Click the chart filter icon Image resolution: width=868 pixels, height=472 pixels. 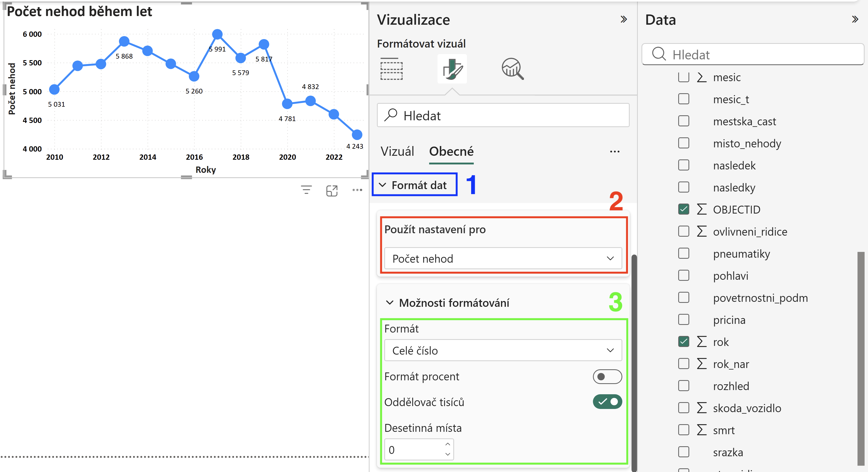click(306, 190)
